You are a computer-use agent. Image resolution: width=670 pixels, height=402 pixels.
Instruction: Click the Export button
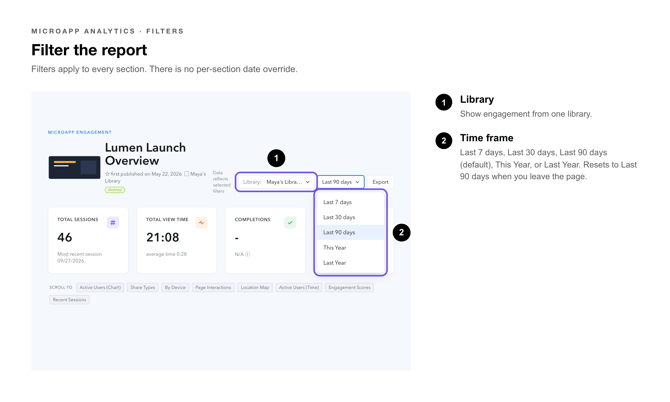tap(380, 182)
